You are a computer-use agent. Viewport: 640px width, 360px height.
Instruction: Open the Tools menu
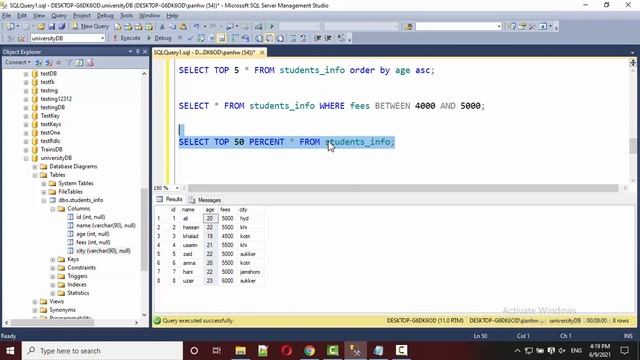coord(127,16)
